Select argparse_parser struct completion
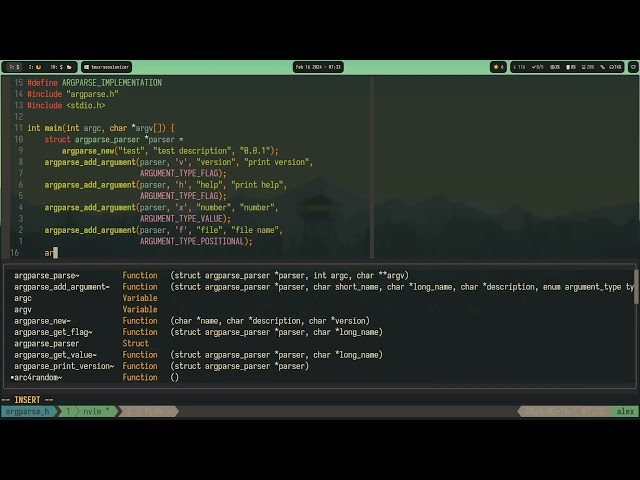Image resolution: width=640 pixels, height=480 pixels. pyautogui.click(x=47, y=344)
